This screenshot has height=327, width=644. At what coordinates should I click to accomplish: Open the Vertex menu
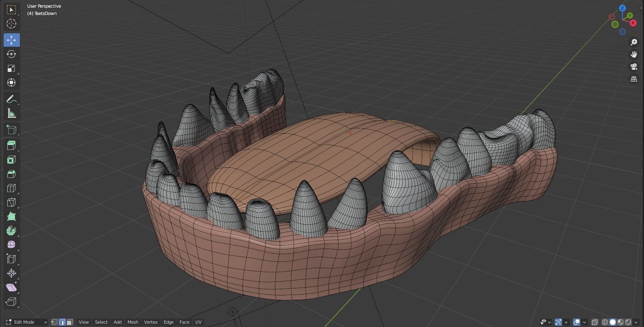coord(151,322)
